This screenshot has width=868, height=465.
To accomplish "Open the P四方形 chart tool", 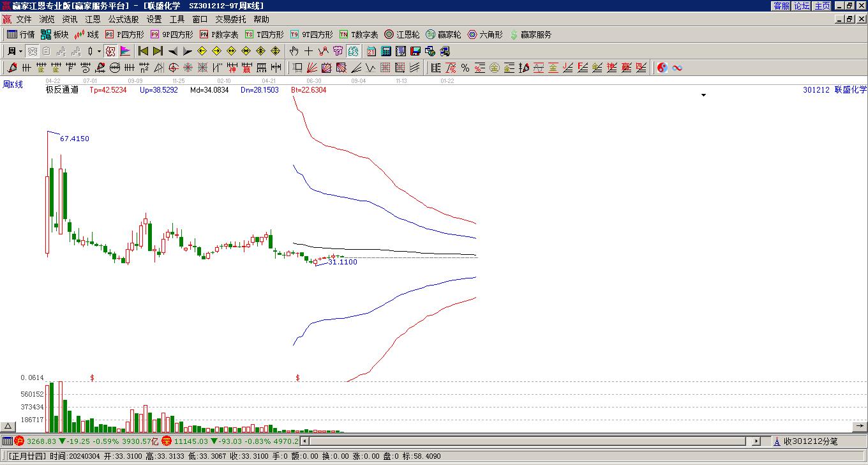I will [x=124, y=34].
